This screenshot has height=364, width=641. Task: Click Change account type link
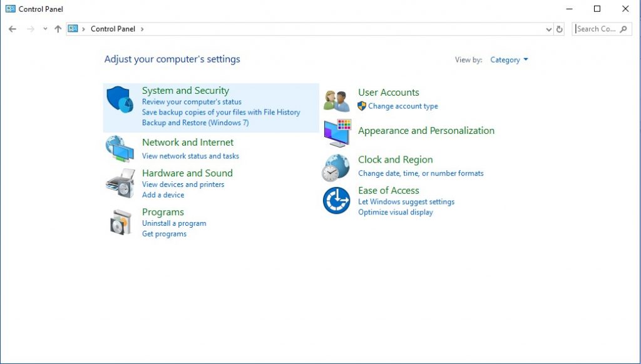403,106
